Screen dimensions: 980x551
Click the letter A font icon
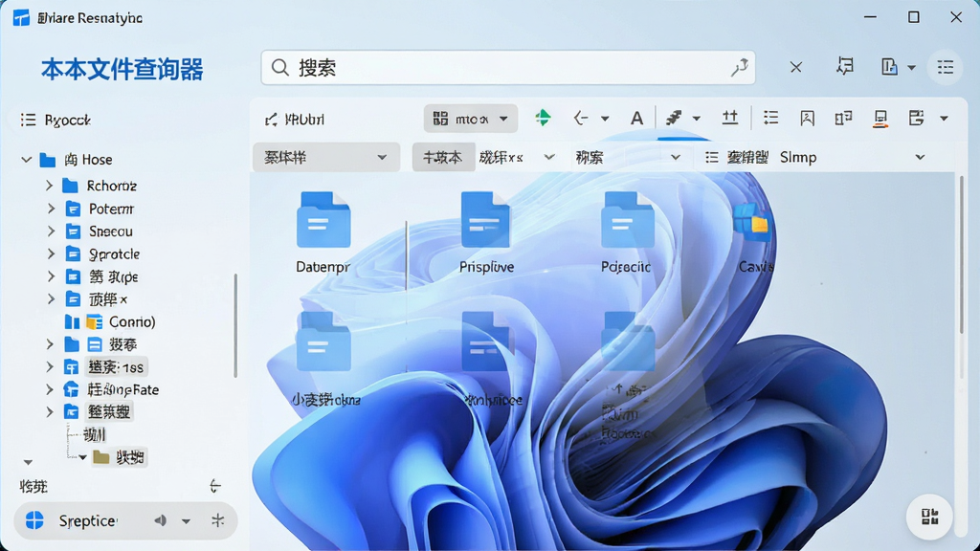[x=636, y=118]
